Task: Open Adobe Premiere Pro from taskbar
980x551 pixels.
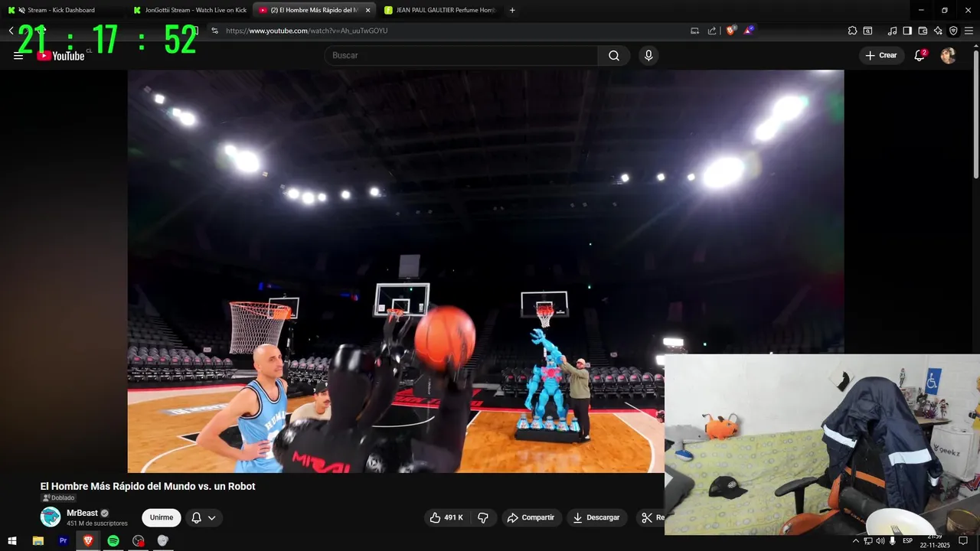Action: point(63,541)
